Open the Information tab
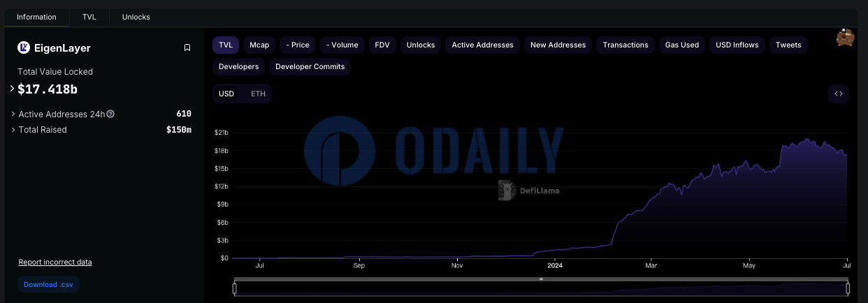This screenshot has height=303, width=868. coord(36,17)
